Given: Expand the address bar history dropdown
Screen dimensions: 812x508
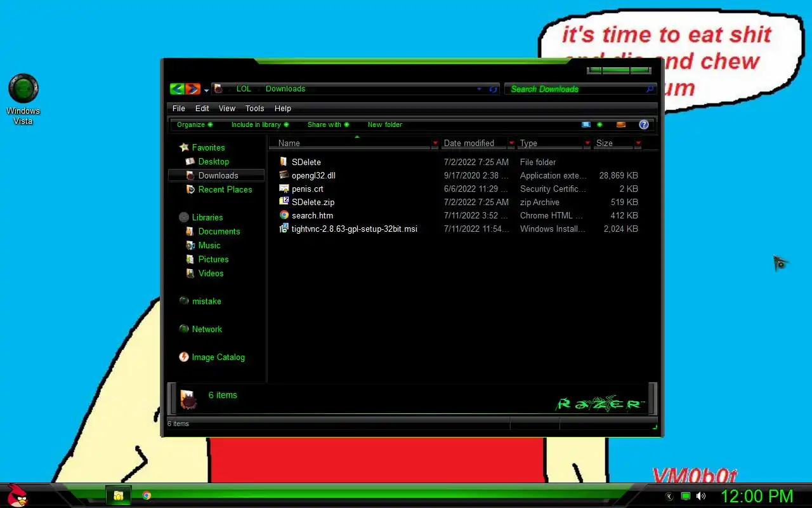Looking at the screenshot, I should 479,90.
